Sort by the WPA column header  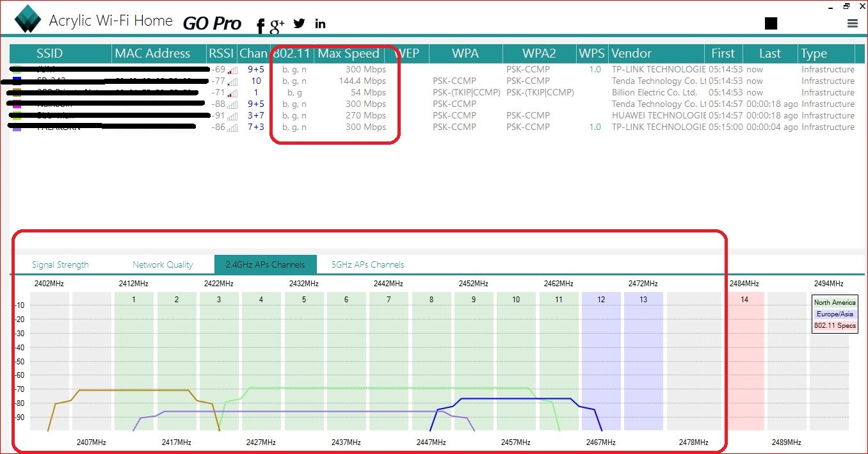[x=465, y=54]
